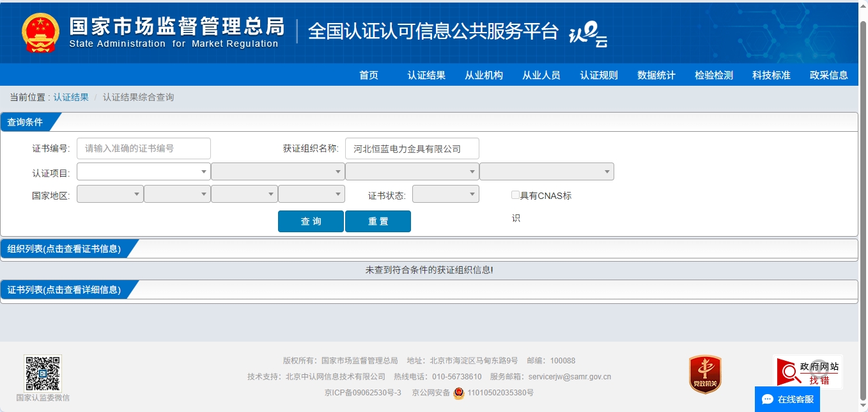Open the 国家认监委微信 QR code
Image resolution: width=868 pixels, height=412 pixels.
pyautogui.click(x=43, y=374)
